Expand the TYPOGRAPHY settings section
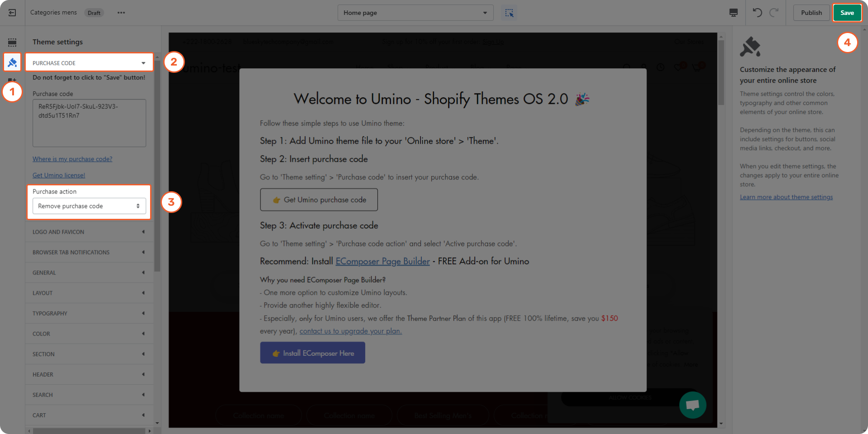This screenshot has height=434, width=868. [89, 313]
